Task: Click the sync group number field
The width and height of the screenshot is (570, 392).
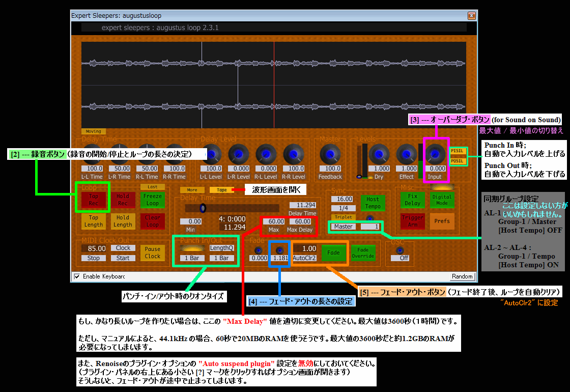Action: [x=370, y=227]
